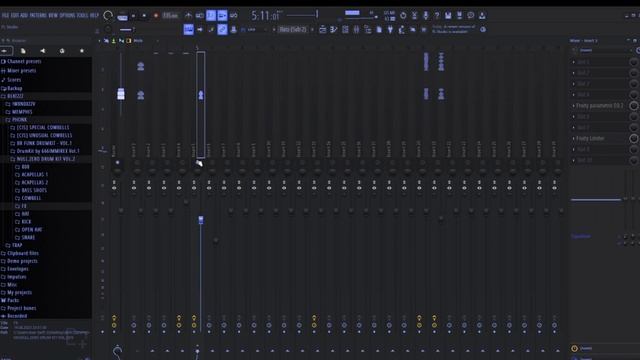
Task: Toggle the highlighted blend recording icon
Action: coord(222,16)
